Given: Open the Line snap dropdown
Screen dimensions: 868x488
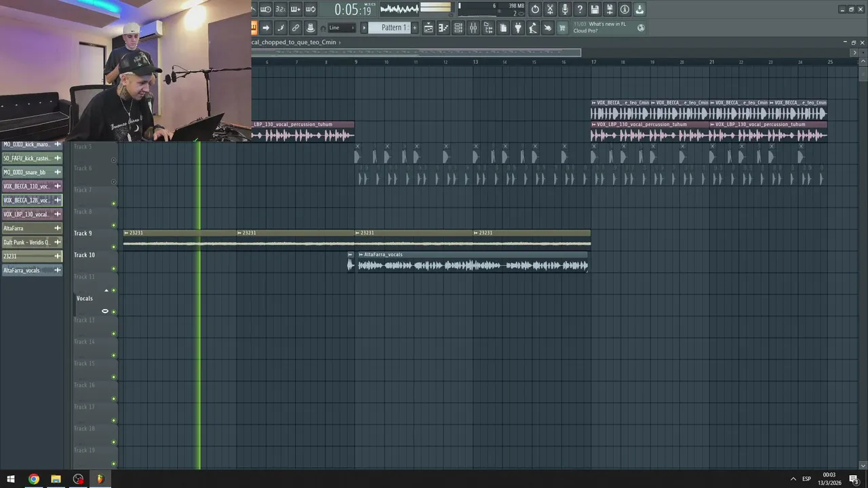Looking at the screenshot, I should coord(341,28).
